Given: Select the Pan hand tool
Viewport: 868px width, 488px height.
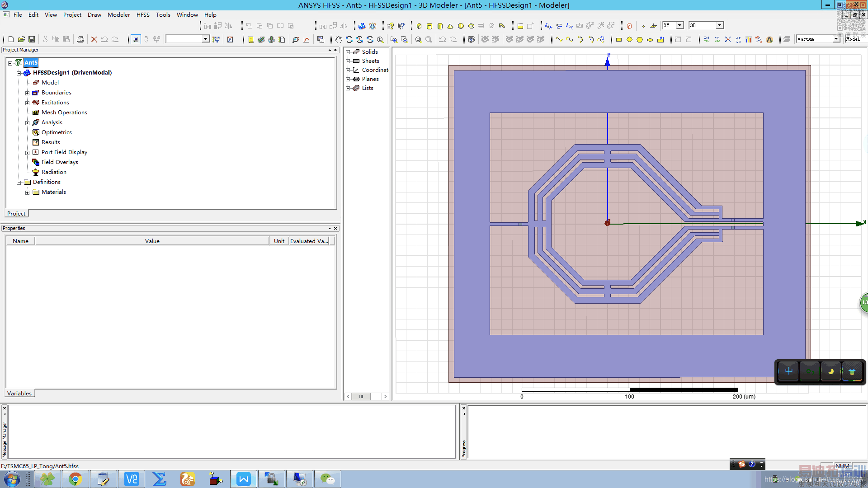Looking at the screenshot, I should tap(338, 39).
